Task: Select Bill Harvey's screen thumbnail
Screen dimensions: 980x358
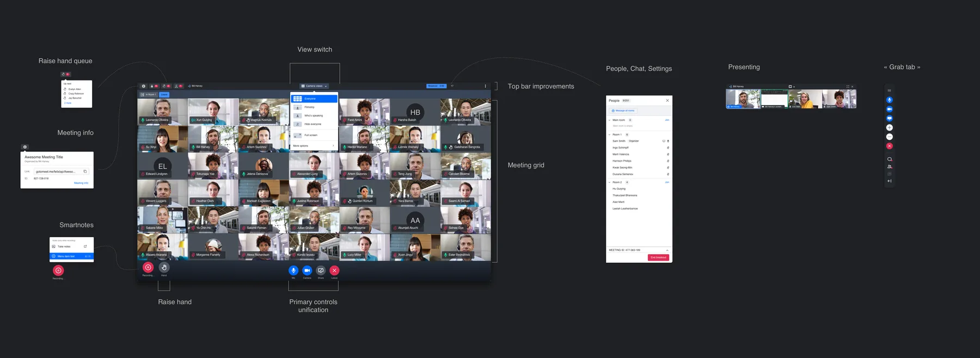Action: [x=774, y=99]
